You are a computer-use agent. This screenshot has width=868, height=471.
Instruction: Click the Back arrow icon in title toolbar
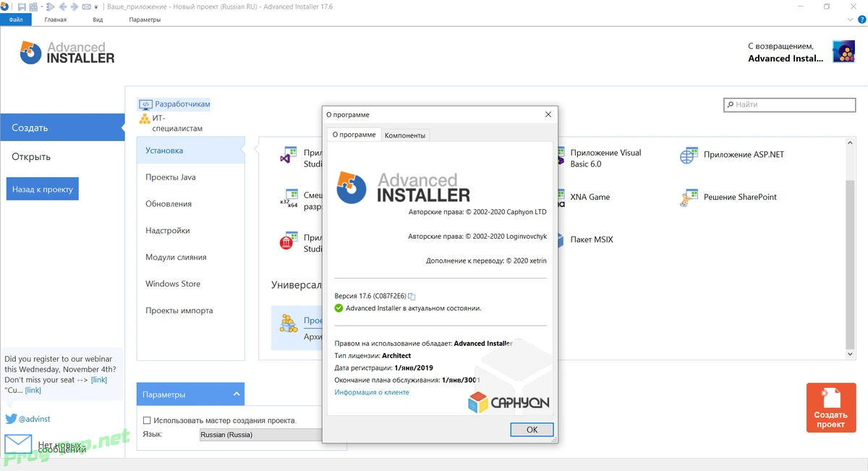[63, 7]
